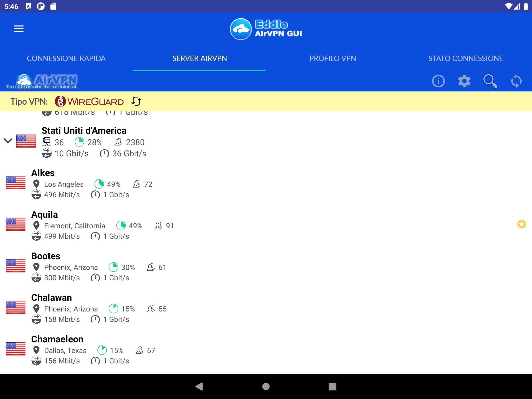Tap Aquila 49% load indicator
This screenshot has width=532, height=399.
coord(121,225)
